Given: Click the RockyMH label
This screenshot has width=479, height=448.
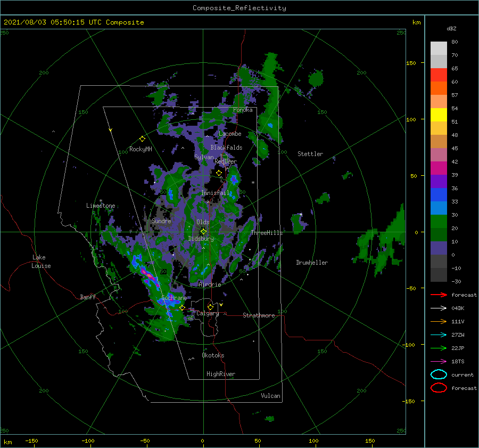Looking at the screenshot, I should pyautogui.click(x=141, y=149).
